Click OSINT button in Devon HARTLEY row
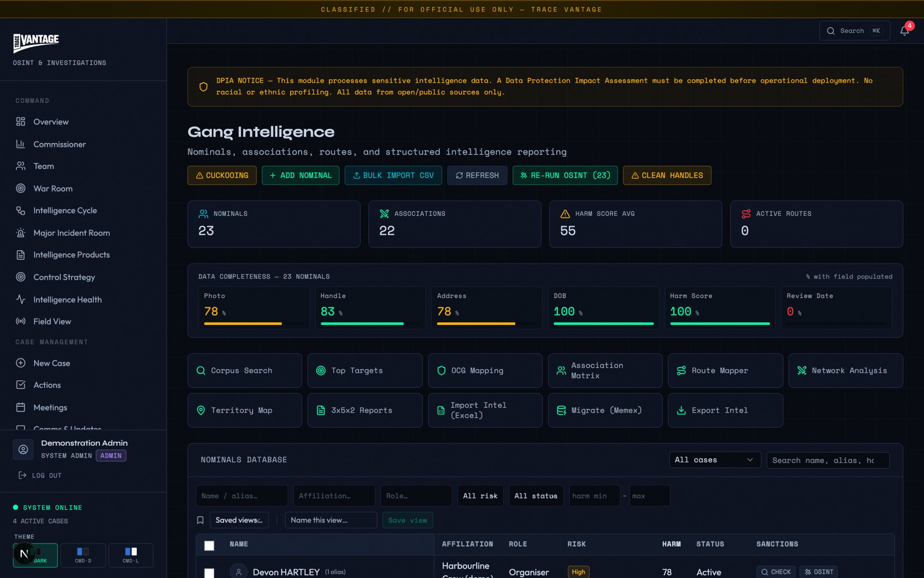The image size is (924, 578). [x=819, y=572]
